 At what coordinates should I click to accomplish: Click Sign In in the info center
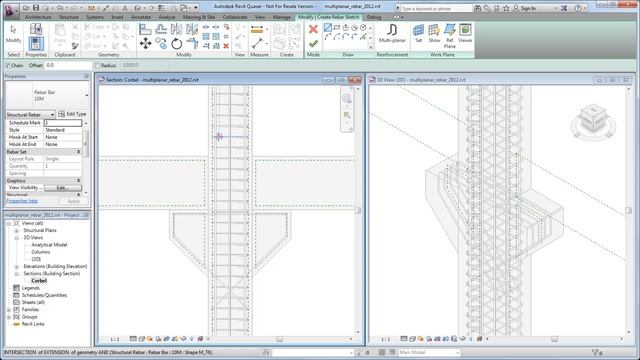point(525,8)
